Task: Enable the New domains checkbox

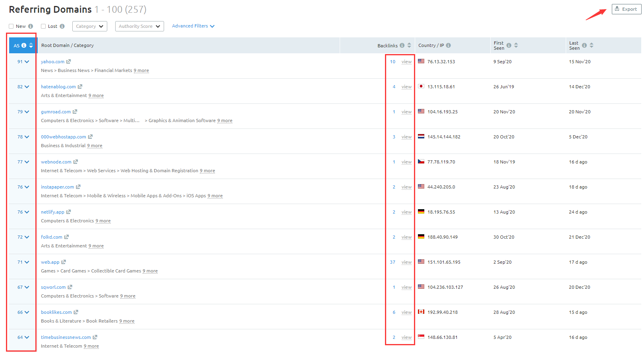Action: pos(11,26)
